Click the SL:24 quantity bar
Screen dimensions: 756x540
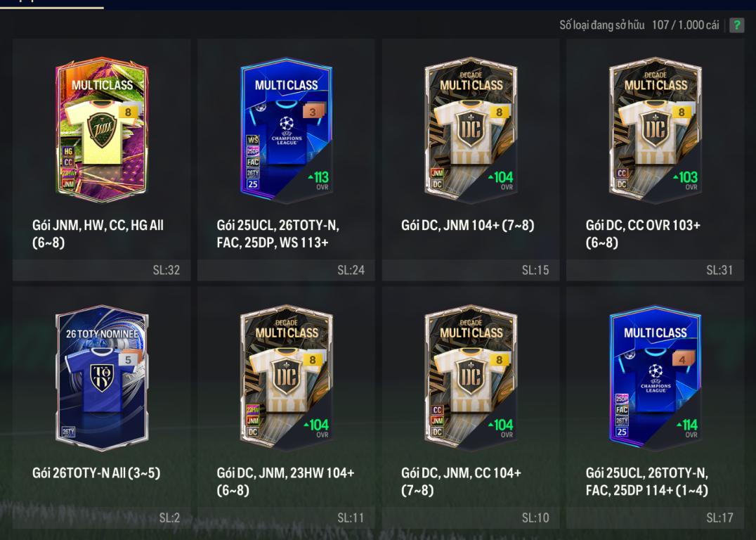287,270
